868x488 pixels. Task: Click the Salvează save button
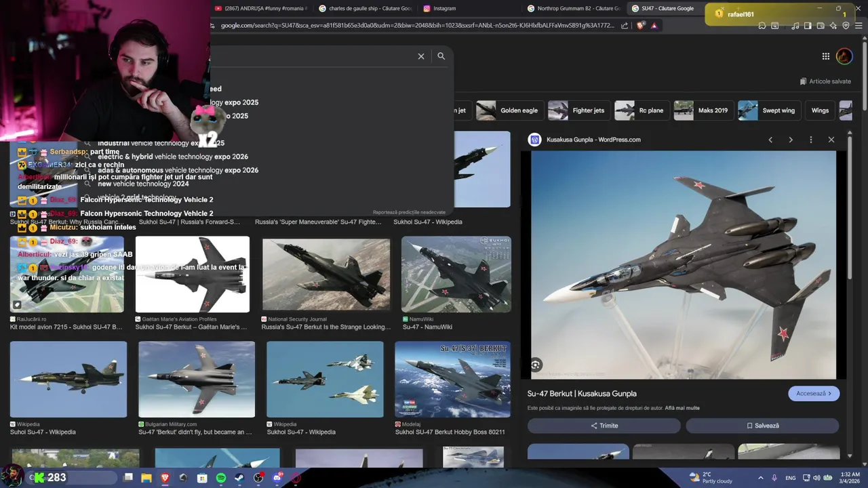(x=762, y=426)
